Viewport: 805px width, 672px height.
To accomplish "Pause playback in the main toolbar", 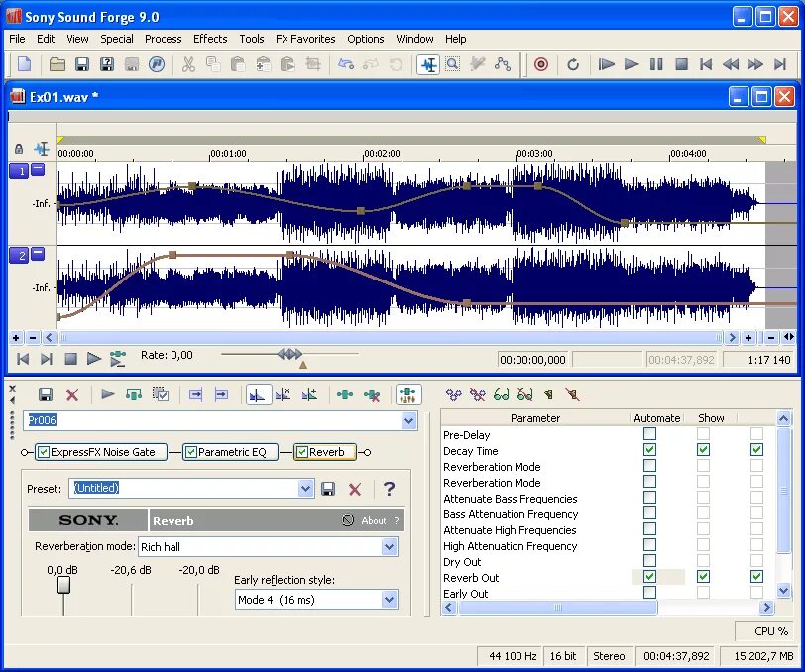I will tap(656, 64).
